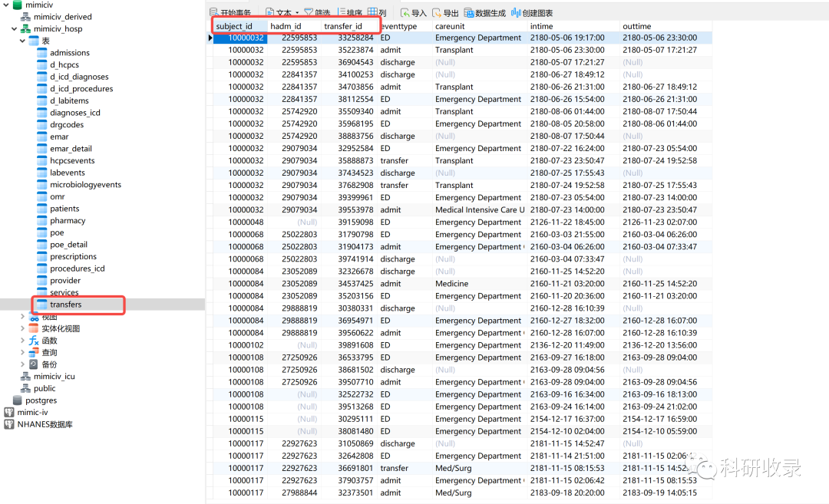Expand the 函数 functions folder
The width and height of the screenshot is (829, 504).
click(x=23, y=341)
